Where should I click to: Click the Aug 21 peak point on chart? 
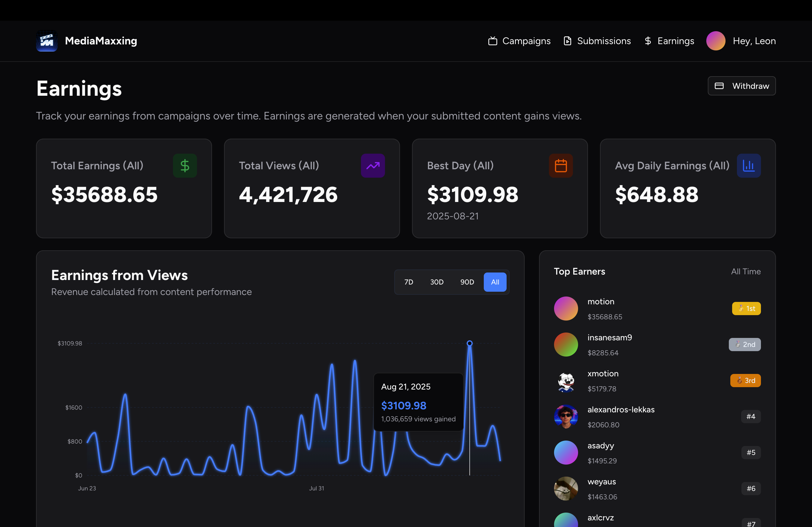point(469,343)
